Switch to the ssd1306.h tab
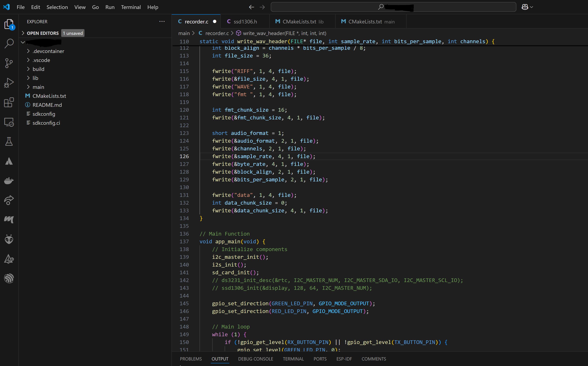Screen dimensions: 588x366 tap(245, 22)
